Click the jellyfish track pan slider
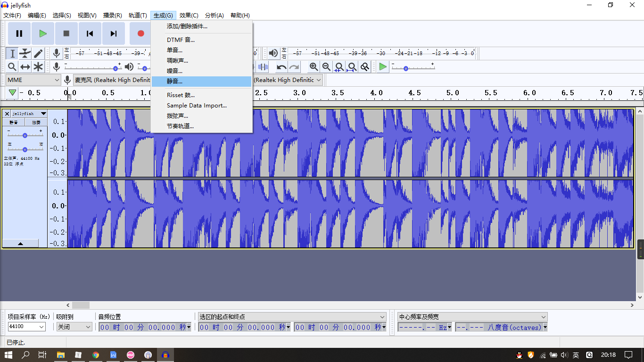The height and width of the screenshot is (362, 644). point(25,149)
